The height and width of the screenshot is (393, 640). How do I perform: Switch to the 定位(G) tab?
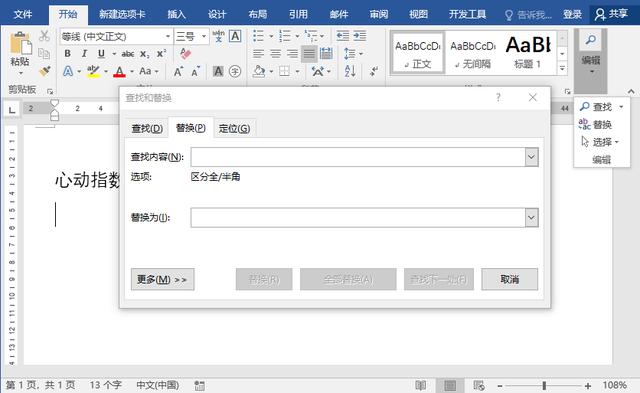234,129
